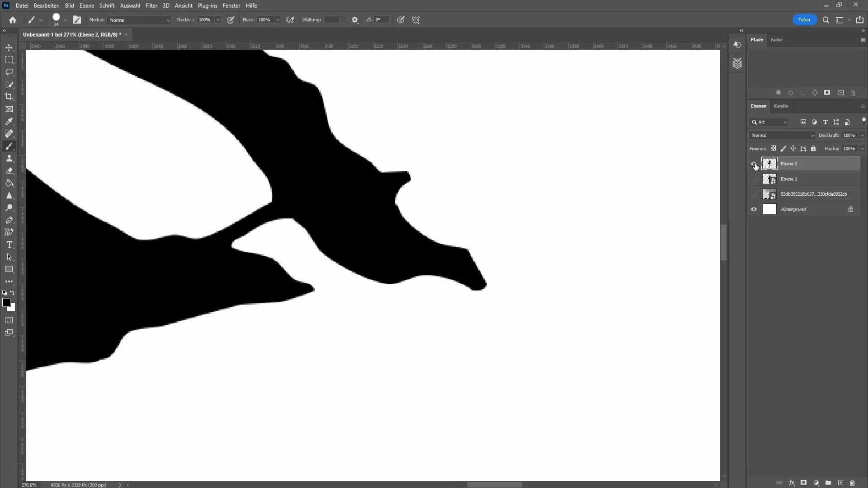Click the Teilen share button
Image resolution: width=868 pixels, height=488 pixels.
(x=804, y=20)
